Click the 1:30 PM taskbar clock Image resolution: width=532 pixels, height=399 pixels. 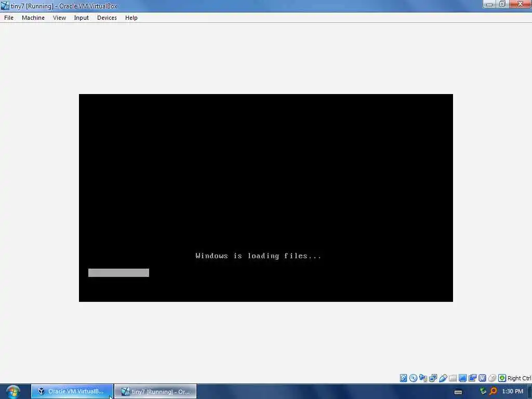pos(512,392)
